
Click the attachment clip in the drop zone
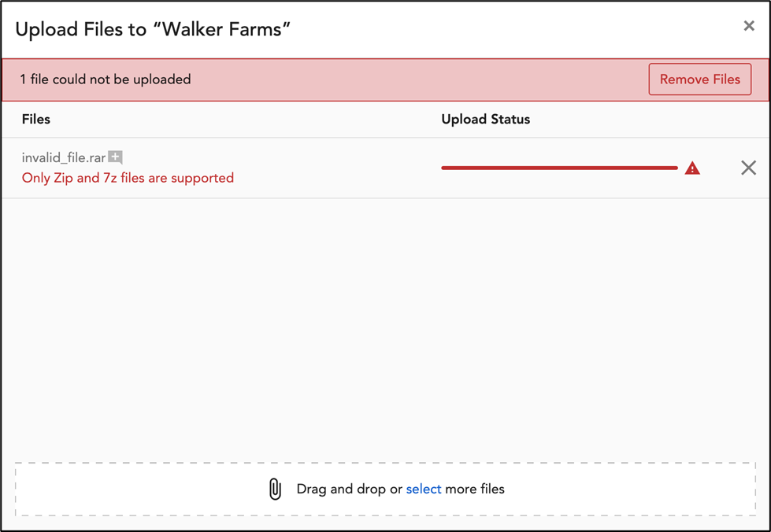coord(276,489)
